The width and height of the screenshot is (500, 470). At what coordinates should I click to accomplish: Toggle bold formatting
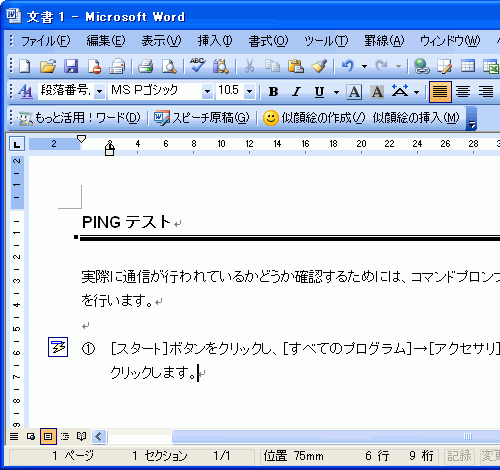pos(273,91)
